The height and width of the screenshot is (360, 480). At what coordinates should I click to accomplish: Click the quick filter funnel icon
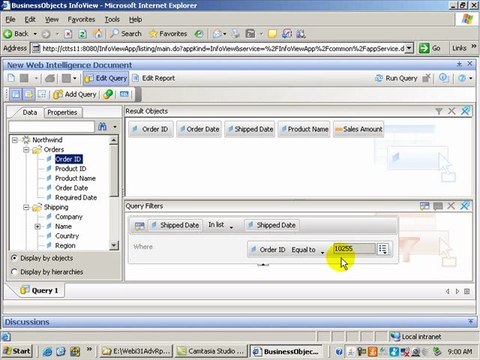tap(439, 111)
